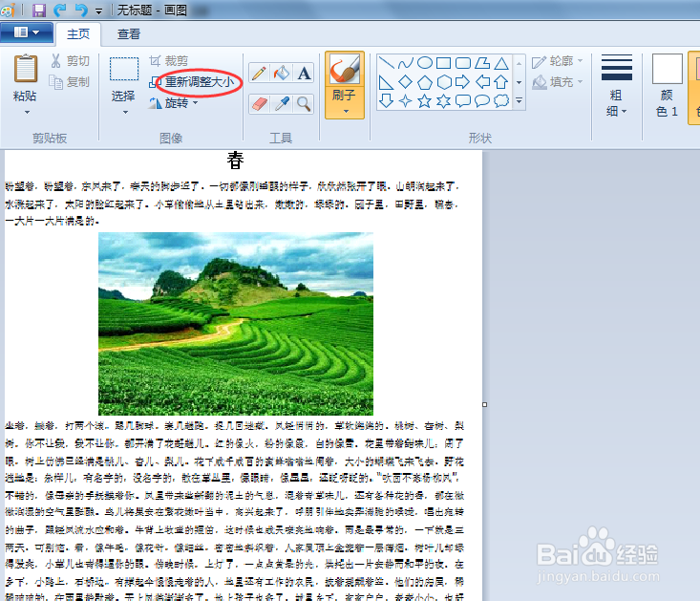
Task: Select the Diamond shape
Action: click(405, 82)
